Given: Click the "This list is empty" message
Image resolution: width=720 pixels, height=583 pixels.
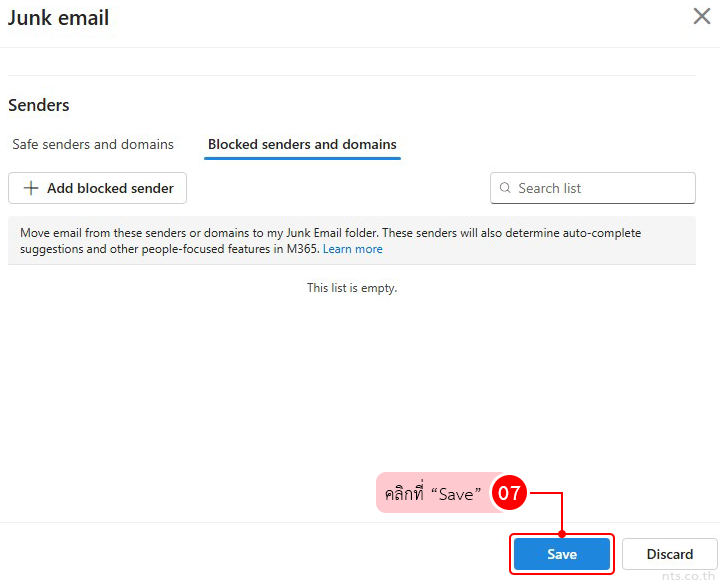Looking at the screenshot, I should 352,288.
